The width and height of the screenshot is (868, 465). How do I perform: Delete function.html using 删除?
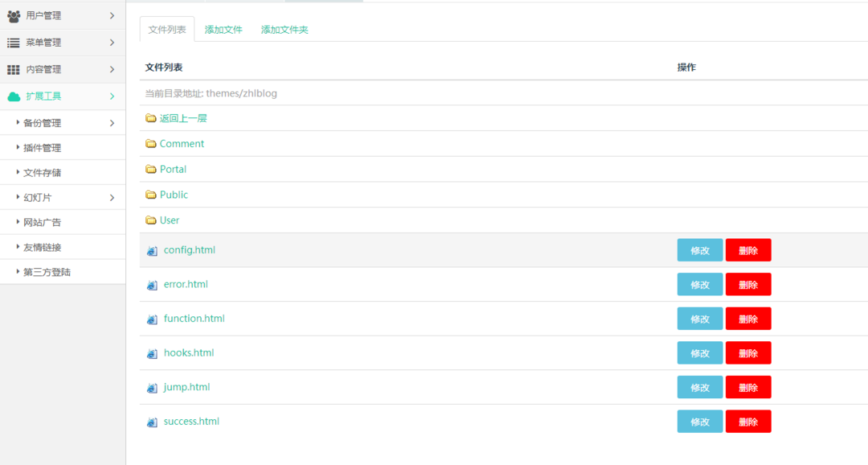[x=748, y=319]
